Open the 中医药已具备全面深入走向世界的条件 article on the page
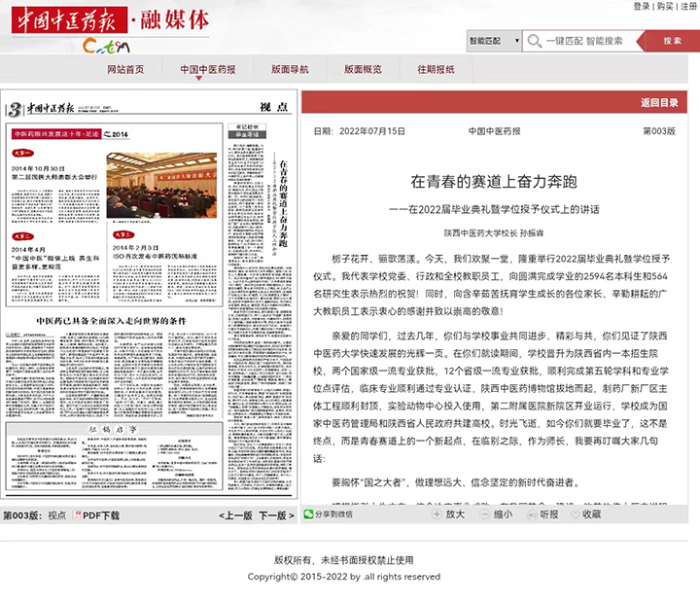 111,321
